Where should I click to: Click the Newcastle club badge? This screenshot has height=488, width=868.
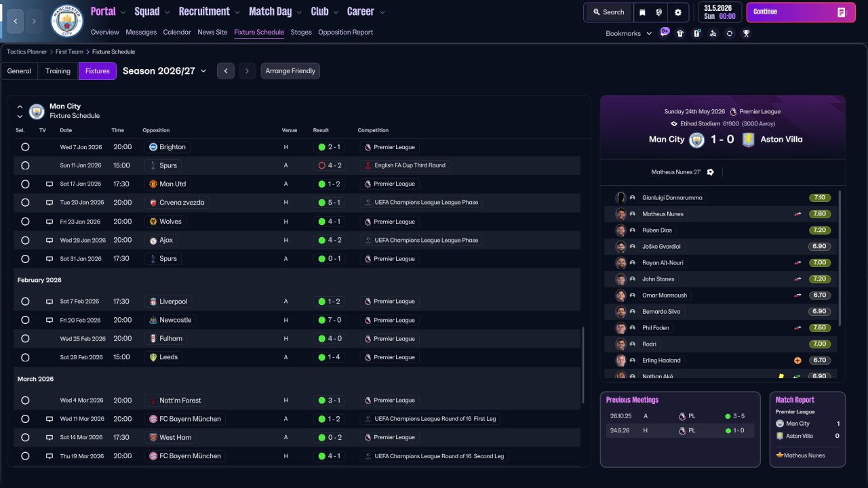153,320
